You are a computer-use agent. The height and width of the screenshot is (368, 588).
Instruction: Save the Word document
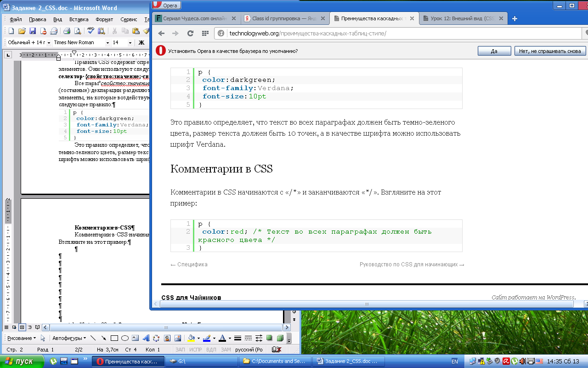click(33, 31)
